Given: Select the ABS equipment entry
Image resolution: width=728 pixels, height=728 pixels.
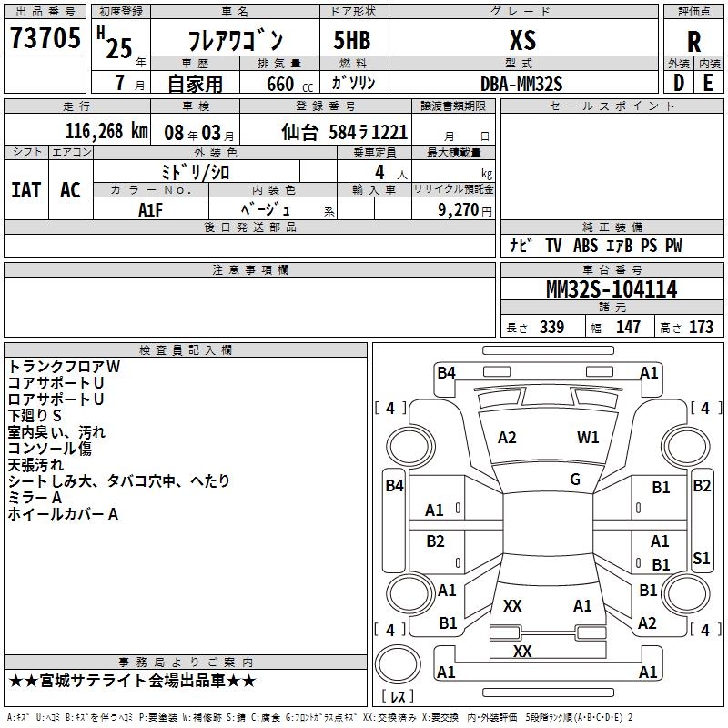Looking at the screenshot, I should tap(585, 246).
